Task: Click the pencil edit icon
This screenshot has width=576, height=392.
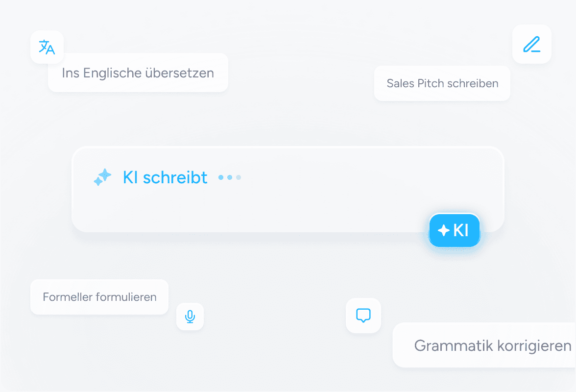Action: 531,44
